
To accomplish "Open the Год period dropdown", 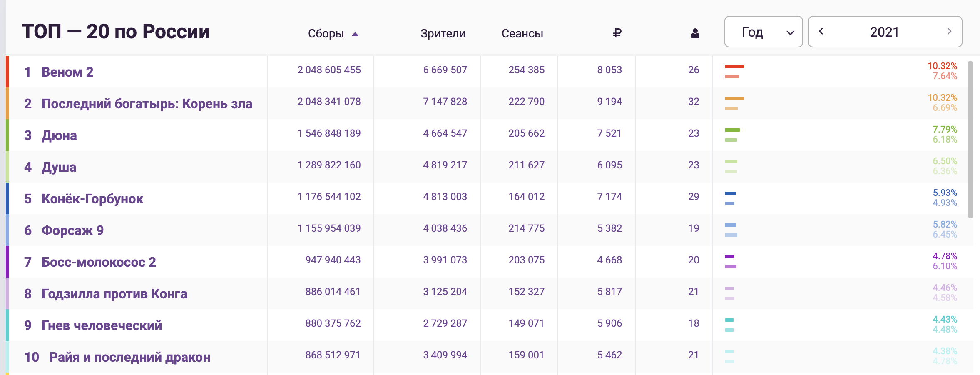I will [764, 31].
